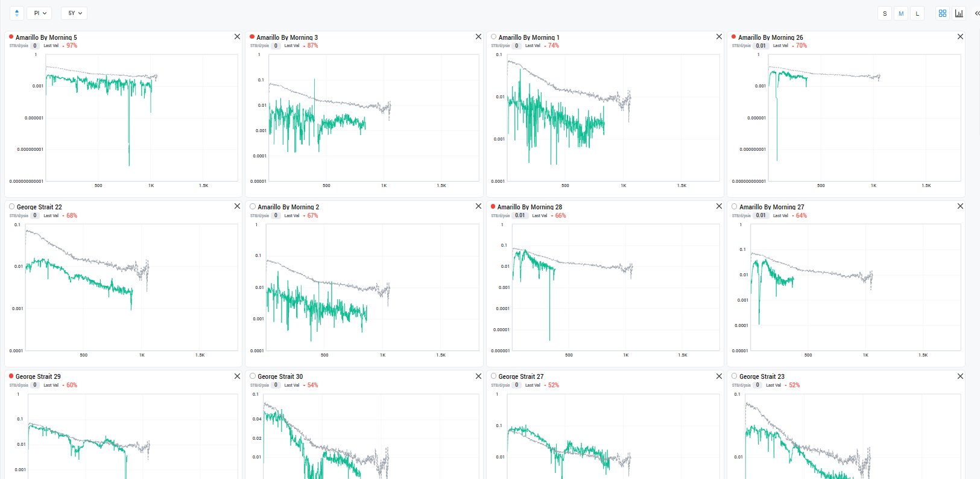Select the M chart size
The width and height of the screenshot is (980, 479).
pos(901,13)
